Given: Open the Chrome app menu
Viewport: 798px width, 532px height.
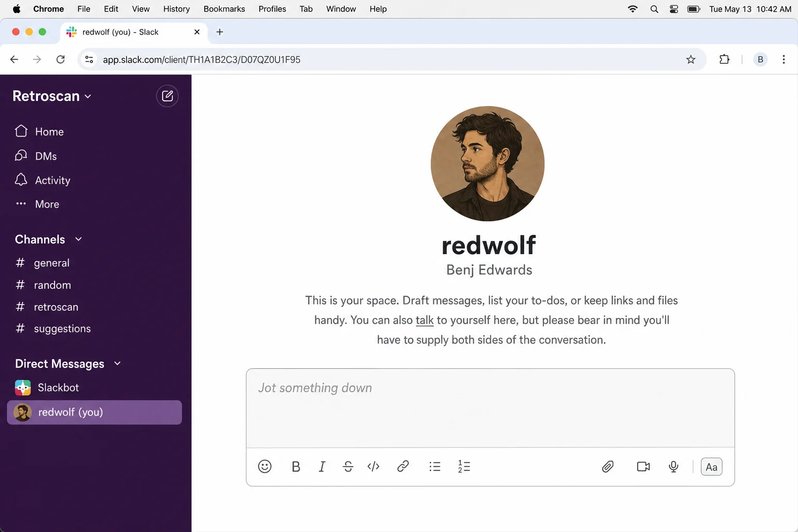Looking at the screenshot, I should (48, 9).
